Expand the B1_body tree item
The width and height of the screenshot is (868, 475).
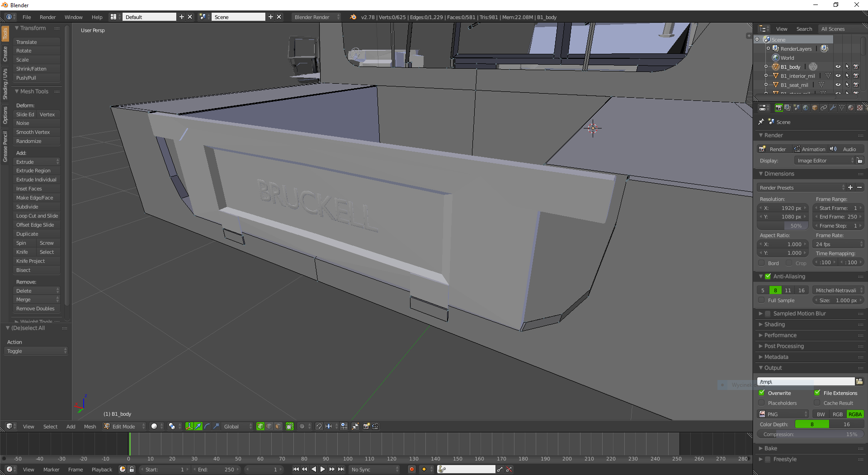pyautogui.click(x=766, y=66)
